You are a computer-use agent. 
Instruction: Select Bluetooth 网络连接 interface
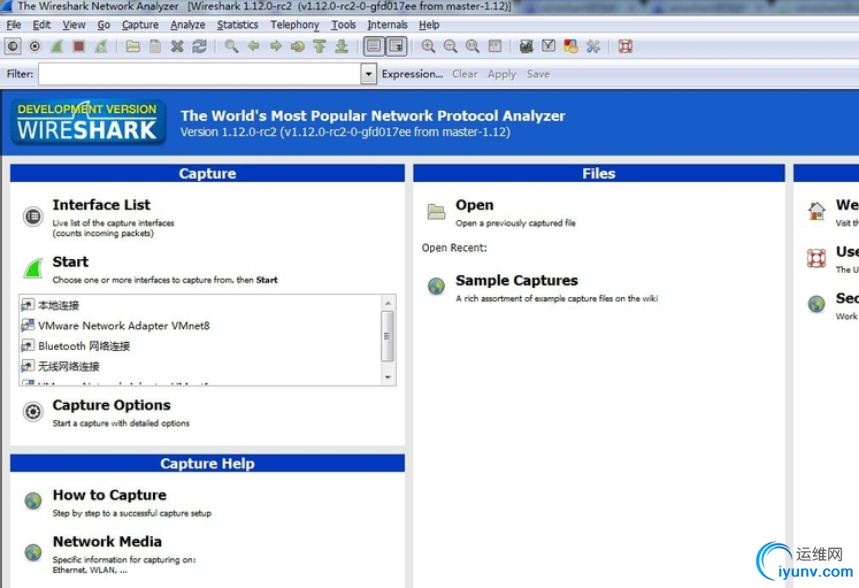pyautogui.click(x=84, y=346)
